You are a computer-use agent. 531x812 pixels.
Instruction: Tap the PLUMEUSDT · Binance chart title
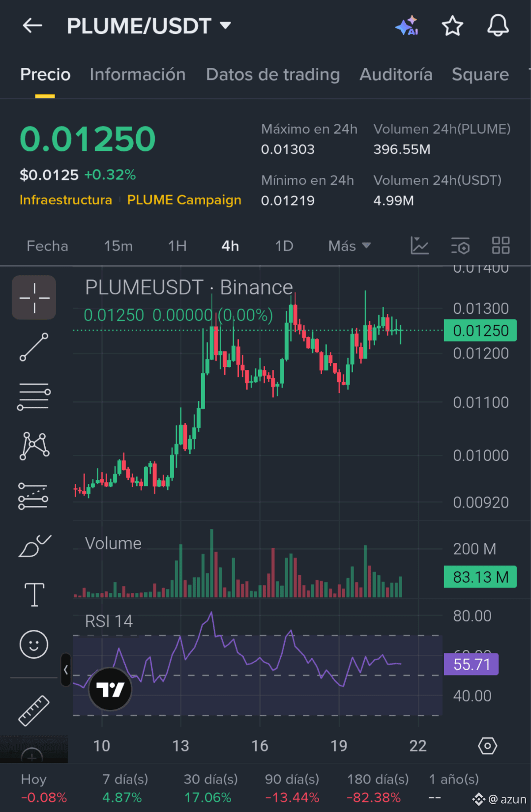(x=189, y=287)
